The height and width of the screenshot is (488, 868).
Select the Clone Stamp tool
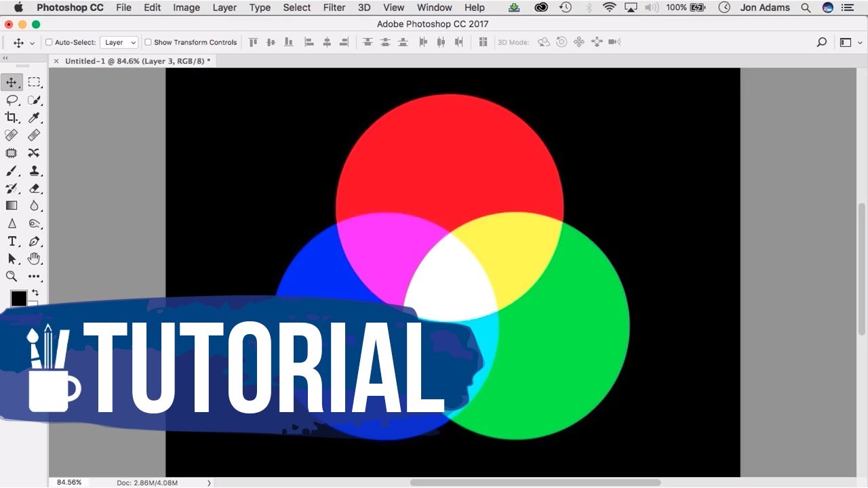point(34,171)
